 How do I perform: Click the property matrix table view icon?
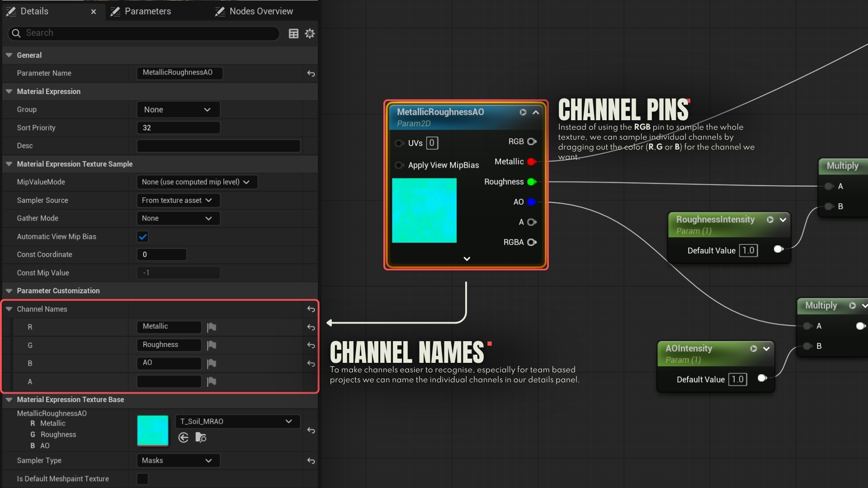293,33
